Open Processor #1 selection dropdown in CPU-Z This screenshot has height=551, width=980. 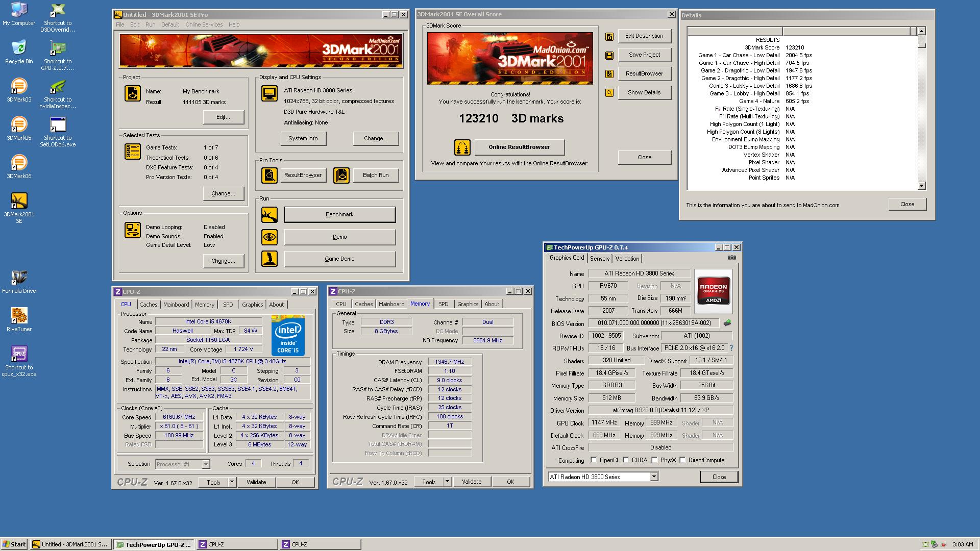click(206, 464)
